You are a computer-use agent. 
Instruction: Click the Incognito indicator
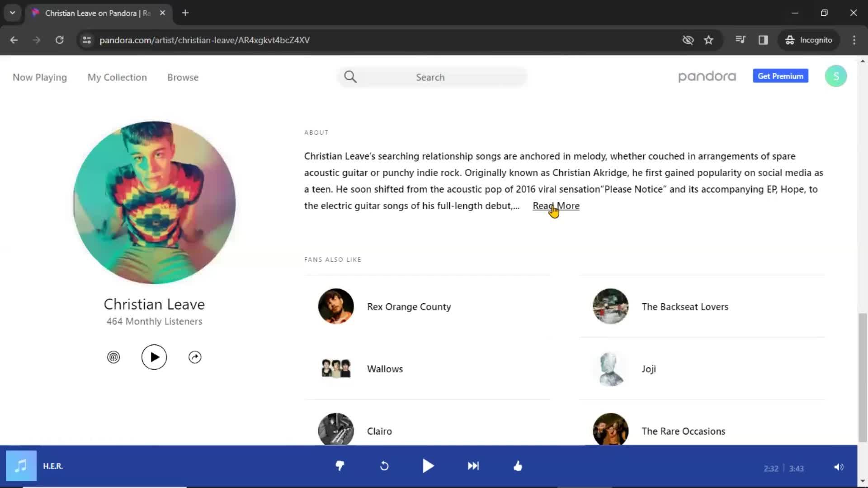point(809,40)
